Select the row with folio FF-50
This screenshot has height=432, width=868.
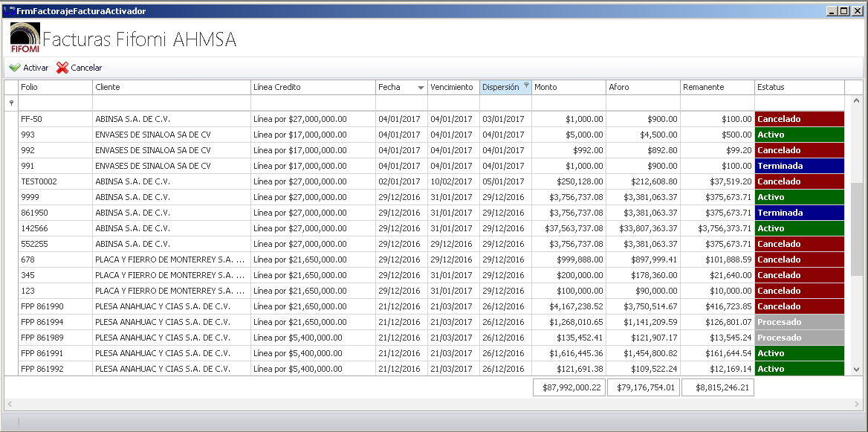[x=424, y=119]
